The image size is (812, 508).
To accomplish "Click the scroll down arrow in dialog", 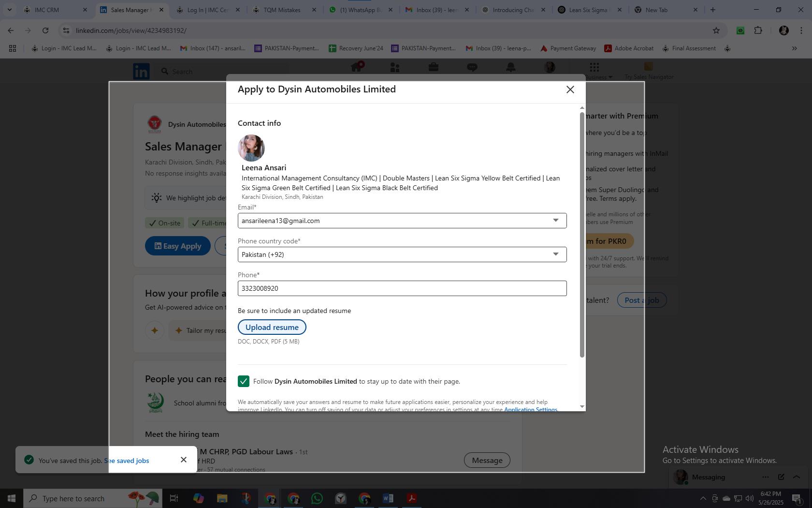I will tap(582, 407).
